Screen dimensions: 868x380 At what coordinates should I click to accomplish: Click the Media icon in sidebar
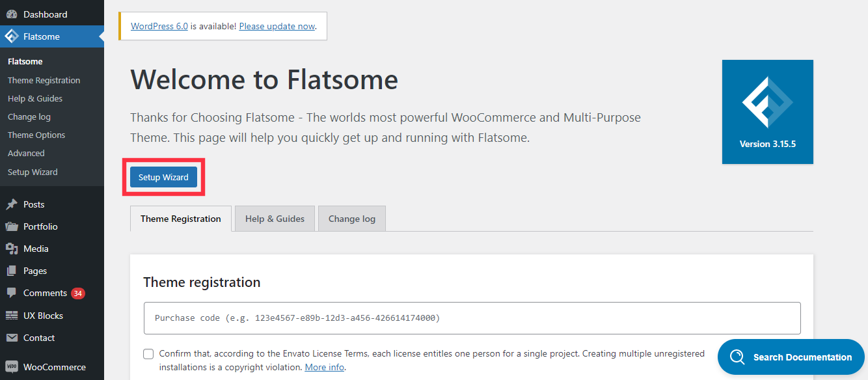tap(12, 249)
